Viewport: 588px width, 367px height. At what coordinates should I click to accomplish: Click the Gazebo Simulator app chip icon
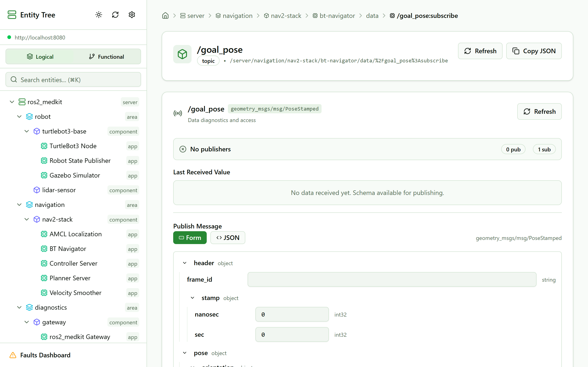click(44, 175)
